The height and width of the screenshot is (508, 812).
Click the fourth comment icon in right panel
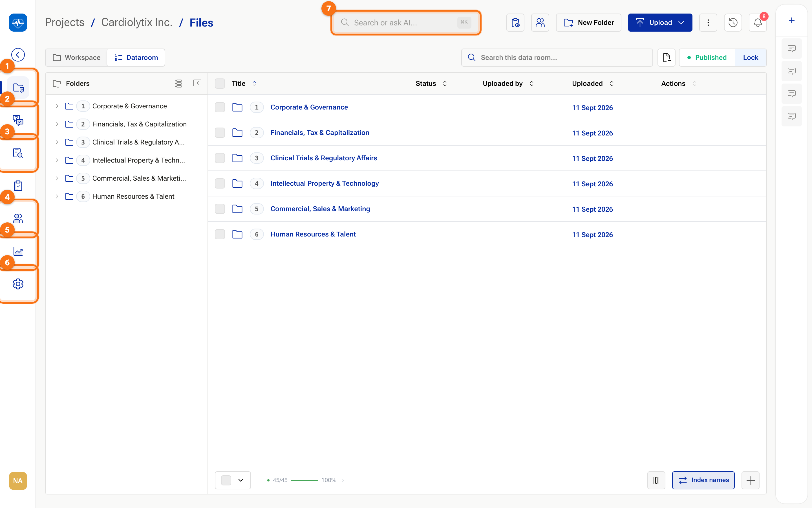791,116
